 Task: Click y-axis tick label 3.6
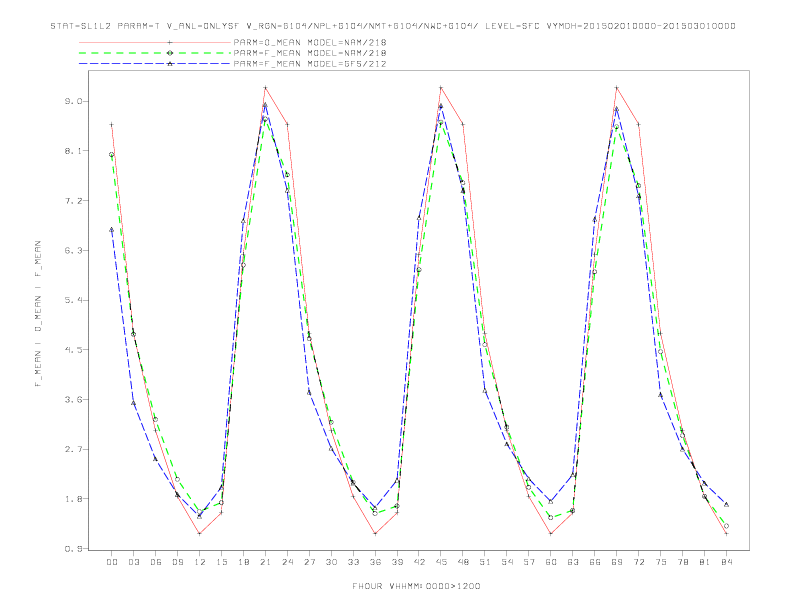(x=73, y=399)
